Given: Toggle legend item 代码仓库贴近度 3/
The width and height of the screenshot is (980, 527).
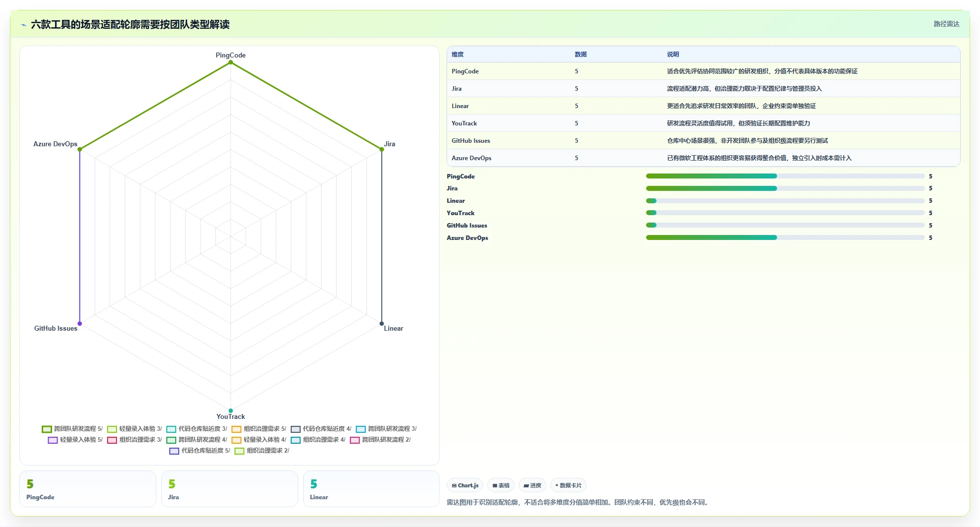Looking at the screenshot, I should pyautogui.click(x=196, y=429).
